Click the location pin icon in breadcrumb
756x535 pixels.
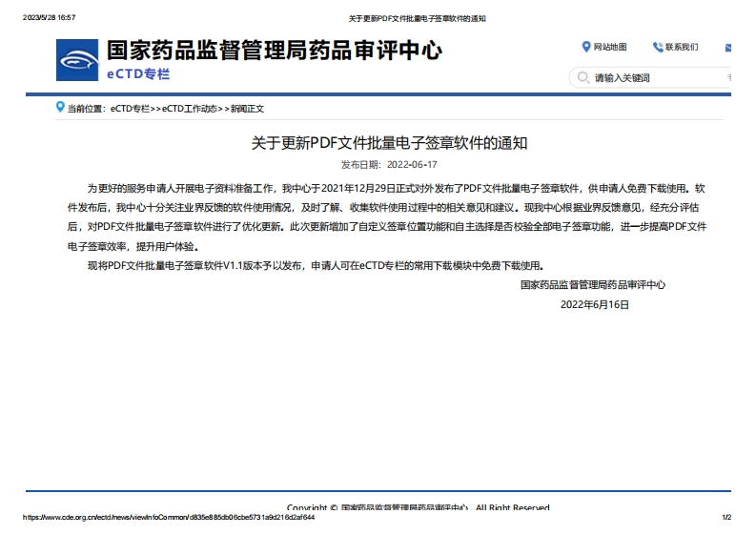[x=60, y=108]
